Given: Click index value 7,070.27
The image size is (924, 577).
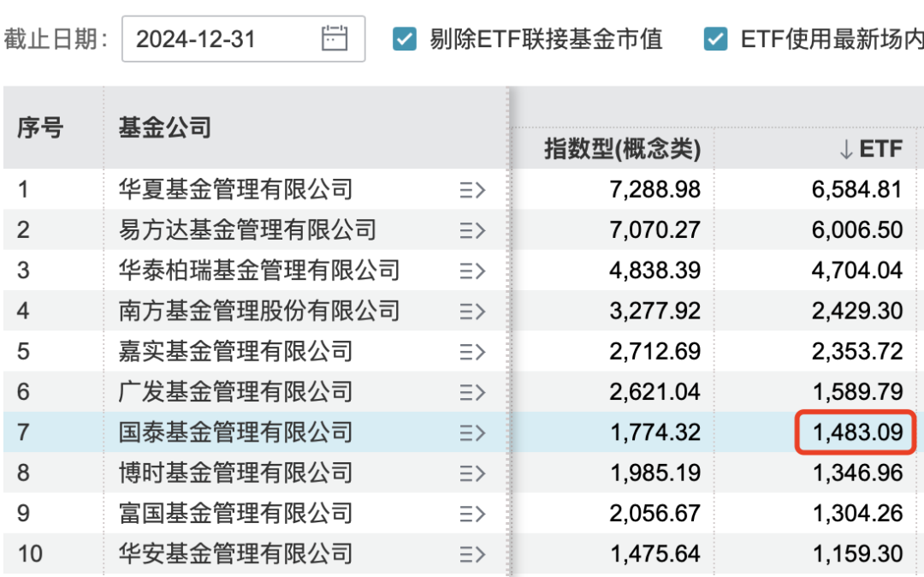Looking at the screenshot, I should pos(654,229).
